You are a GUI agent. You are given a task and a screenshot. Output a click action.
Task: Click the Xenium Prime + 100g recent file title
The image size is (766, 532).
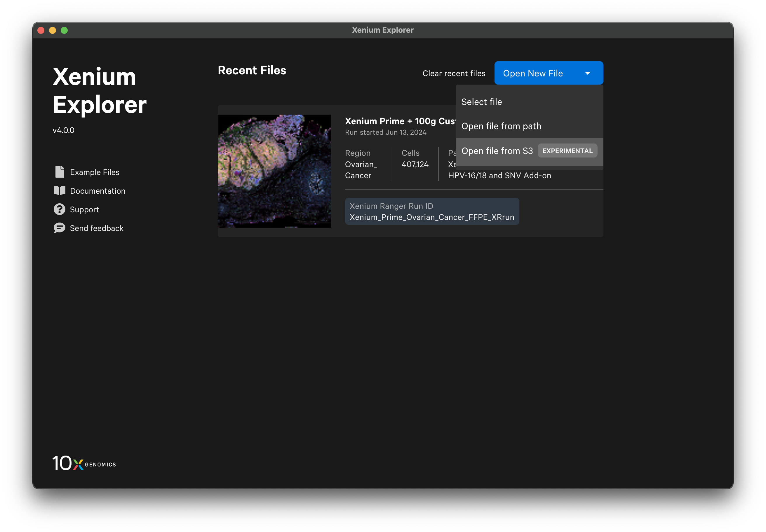coord(400,121)
